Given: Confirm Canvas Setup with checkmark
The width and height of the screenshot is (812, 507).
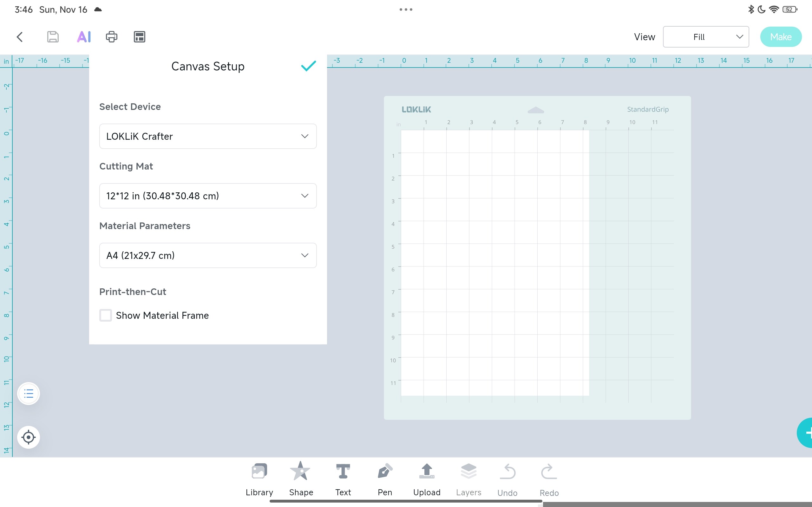Looking at the screenshot, I should pyautogui.click(x=308, y=66).
